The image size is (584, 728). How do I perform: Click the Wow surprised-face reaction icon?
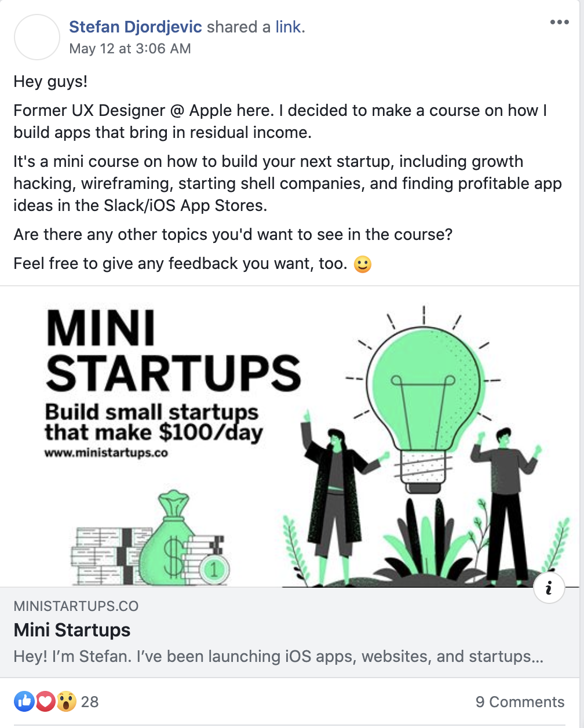[x=67, y=701]
